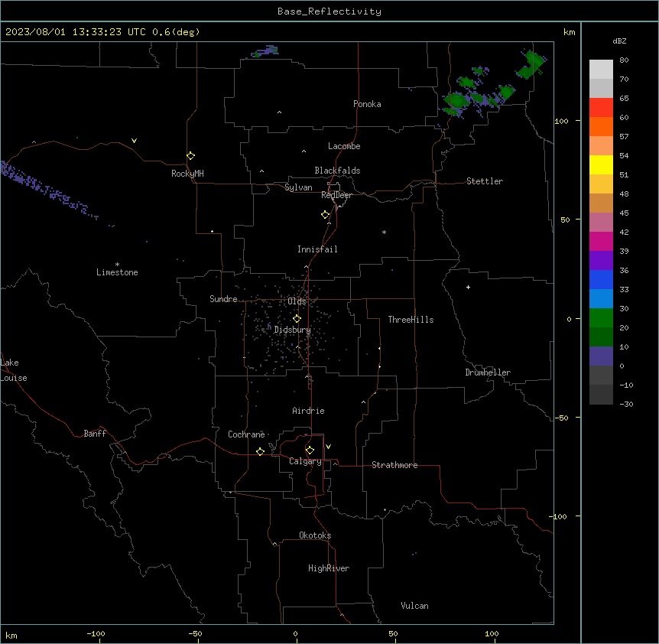Screen dimensions: 659x644
Task: Select the green 30 dBZ color swatch
Action: (601, 318)
